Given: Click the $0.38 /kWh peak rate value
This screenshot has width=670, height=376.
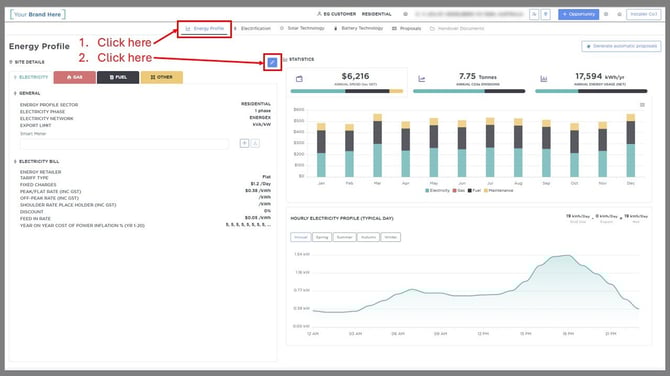Looking at the screenshot, I should point(258,191).
